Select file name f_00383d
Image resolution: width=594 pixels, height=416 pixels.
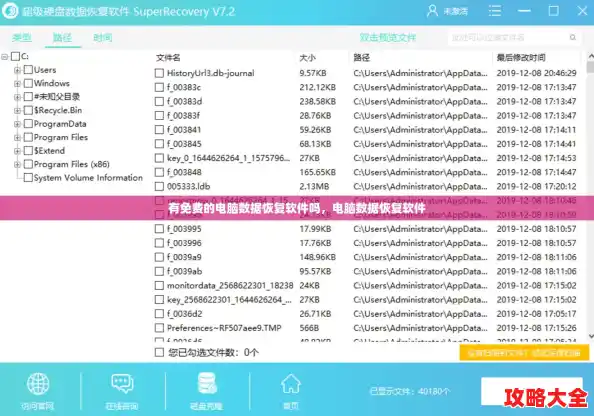pyautogui.click(x=184, y=102)
